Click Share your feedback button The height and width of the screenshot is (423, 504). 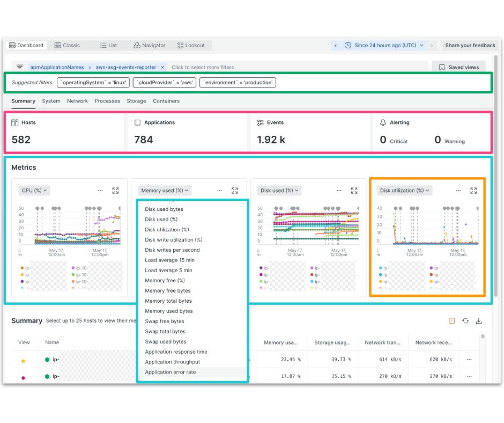[470, 46]
